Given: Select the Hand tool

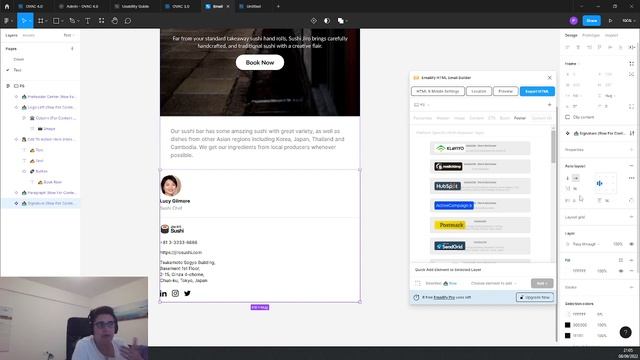Looking at the screenshot, I should pyautogui.click(x=115, y=21).
